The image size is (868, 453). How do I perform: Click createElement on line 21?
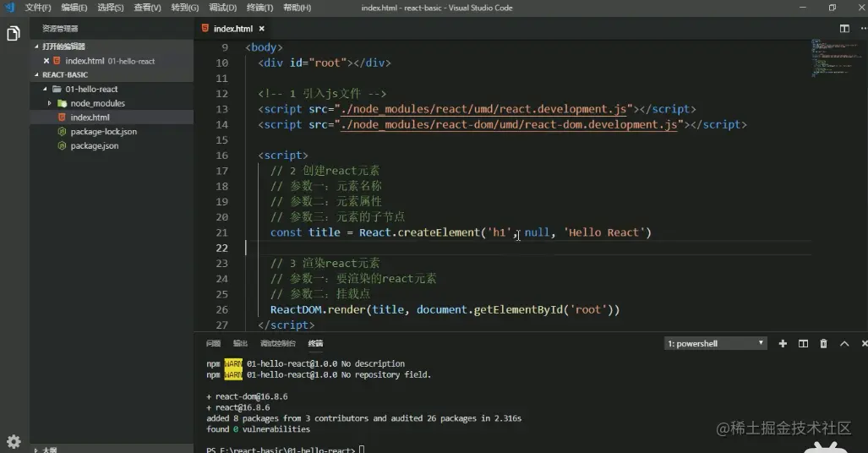point(439,232)
